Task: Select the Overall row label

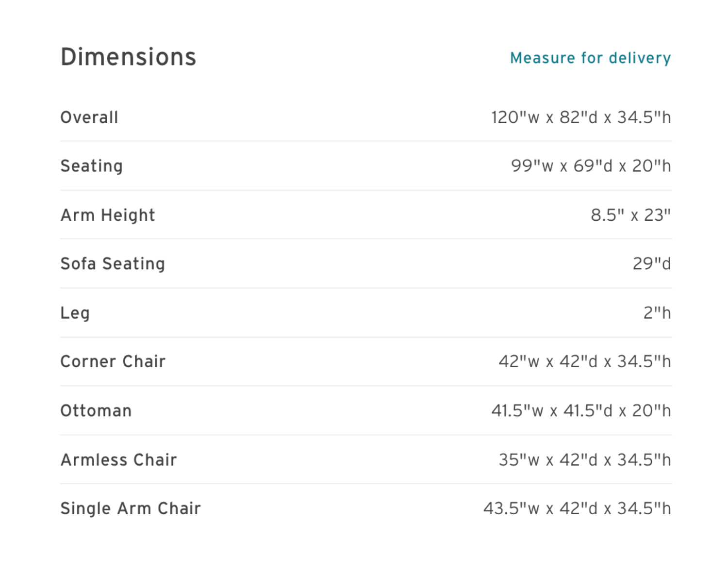Action: point(89,117)
